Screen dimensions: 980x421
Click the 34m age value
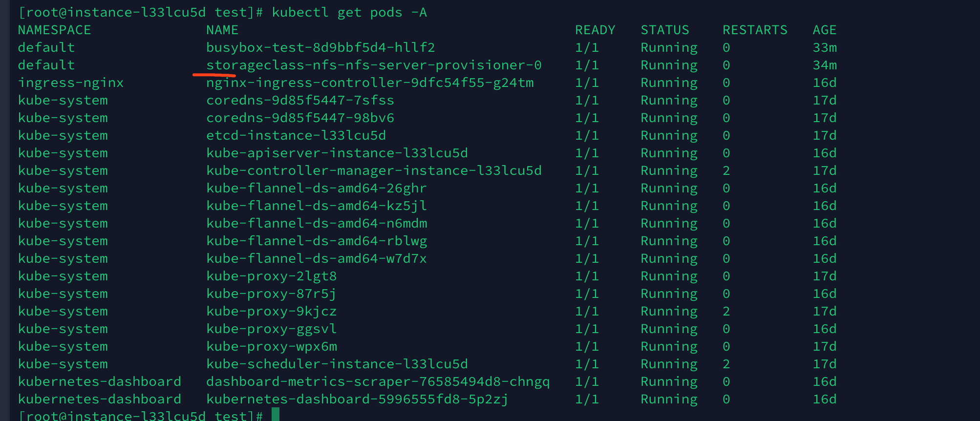[x=825, y=65]
